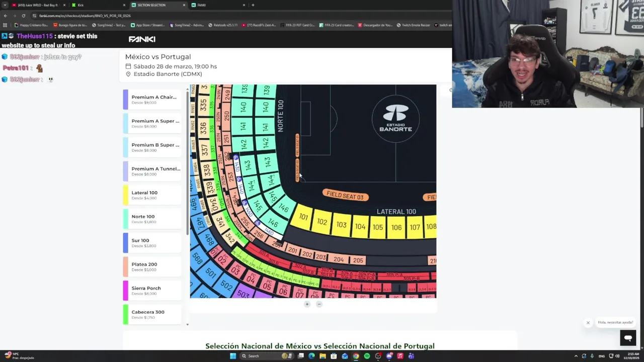Open 'Paletools v25.1.11' bookmark
This screenshot has height=362, width=644.
pyautogui.click(x=223, y=25)
